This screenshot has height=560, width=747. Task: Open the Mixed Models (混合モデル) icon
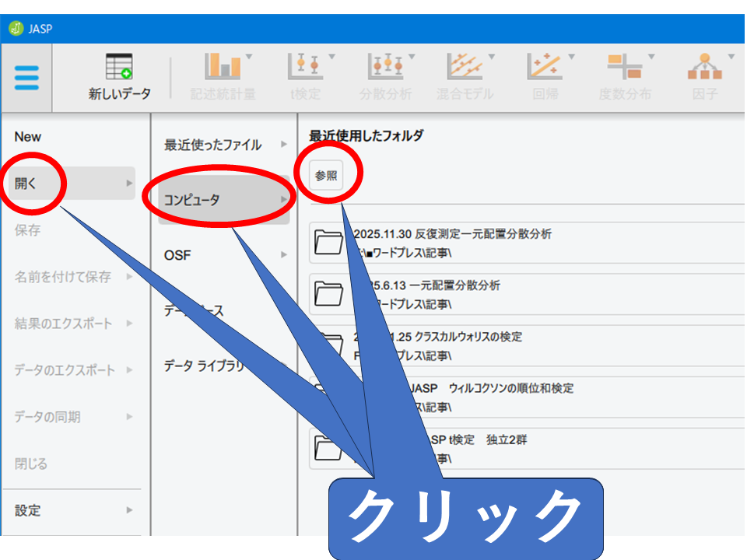coord(465,76)
